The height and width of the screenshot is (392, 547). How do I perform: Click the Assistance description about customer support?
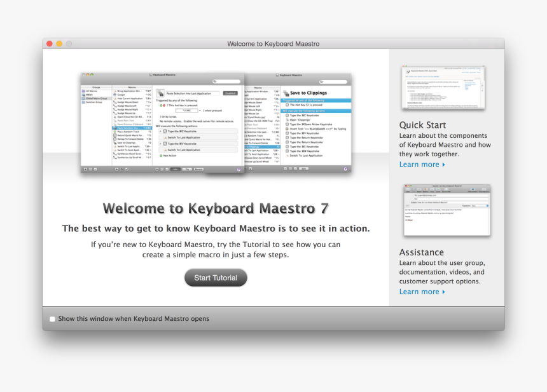pyautogui.click(x=442, y=272)
